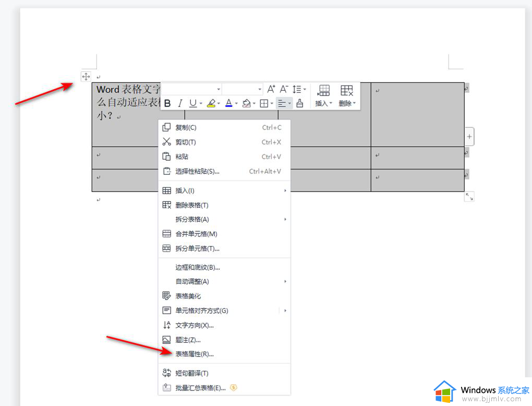The width and height of the screenshot is (532, 406).
Task: Increase font size with A+ icon
Action: coord(271,89)
